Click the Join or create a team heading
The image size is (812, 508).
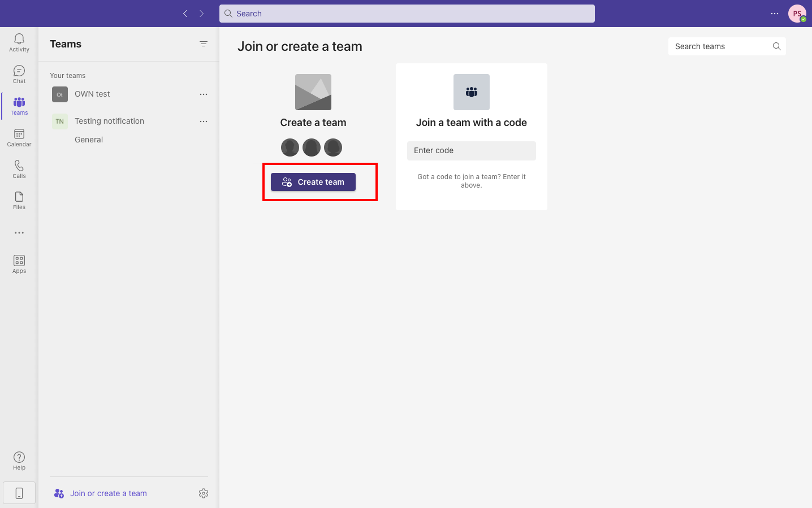(x=300, y=46)
